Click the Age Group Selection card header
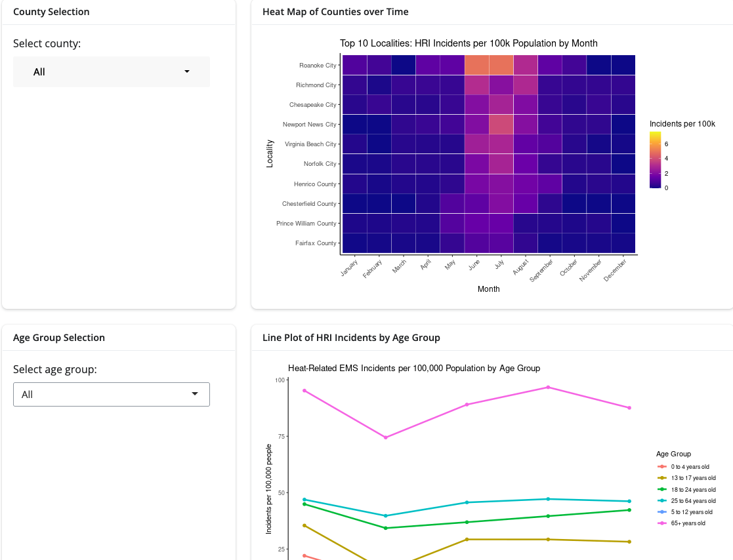This screenshot has height=560, width=733. pyautogui.click(x=59, y=338)
